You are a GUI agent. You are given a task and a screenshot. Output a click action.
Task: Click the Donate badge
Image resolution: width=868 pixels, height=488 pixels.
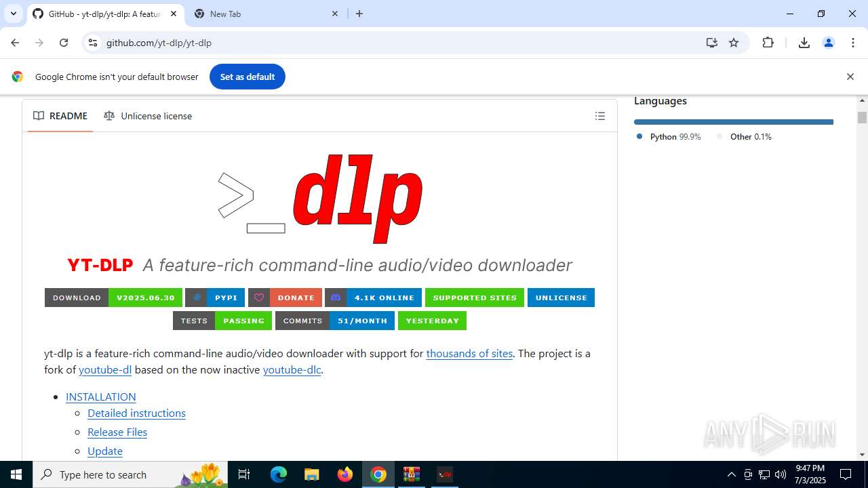[285, 298]
